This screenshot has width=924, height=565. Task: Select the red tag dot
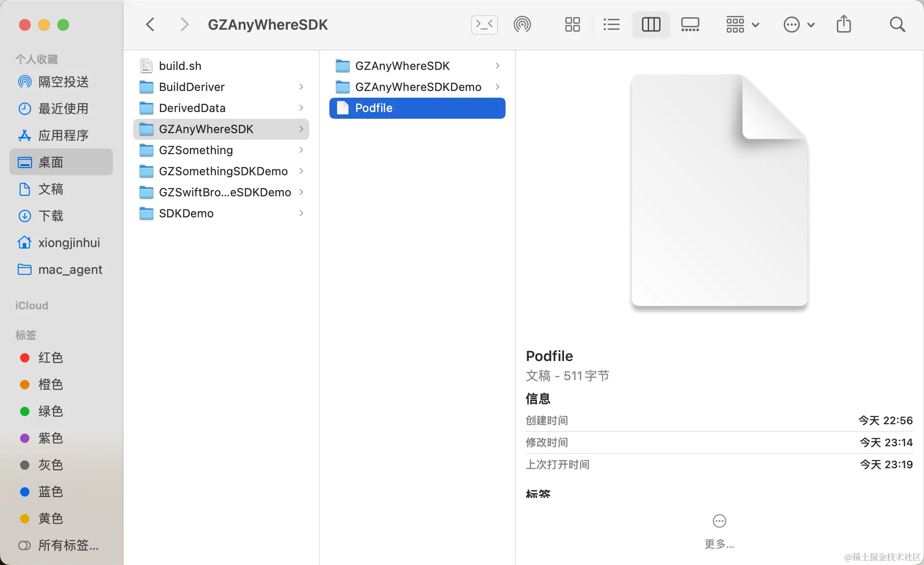point(25,358)
